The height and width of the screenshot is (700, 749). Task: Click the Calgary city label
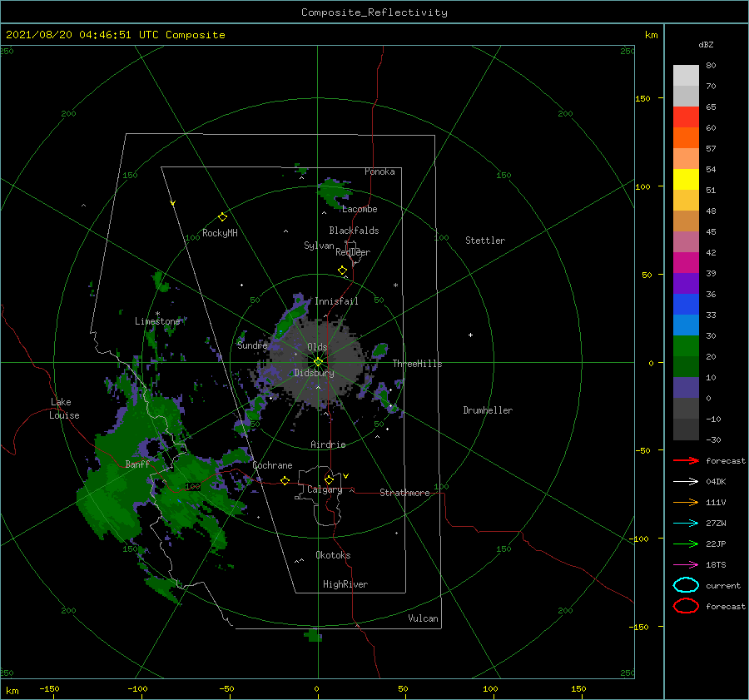point(325,489)
